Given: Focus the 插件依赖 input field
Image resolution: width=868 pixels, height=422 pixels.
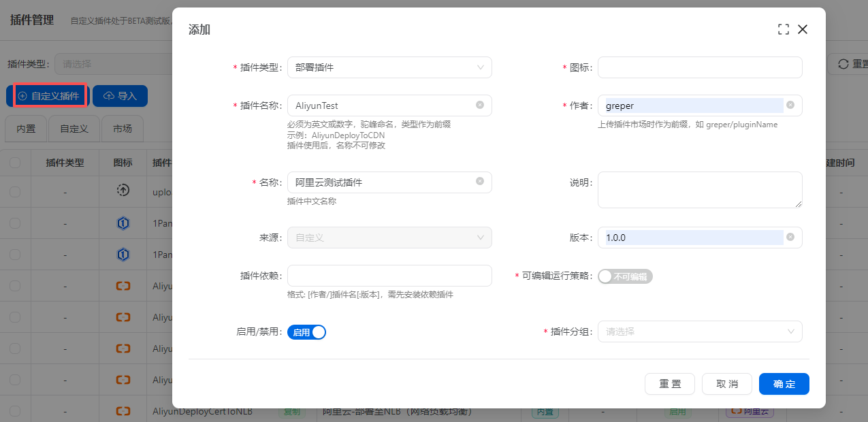Looking at the screenshot, I should pyautogui.click(x=389, y=276).
